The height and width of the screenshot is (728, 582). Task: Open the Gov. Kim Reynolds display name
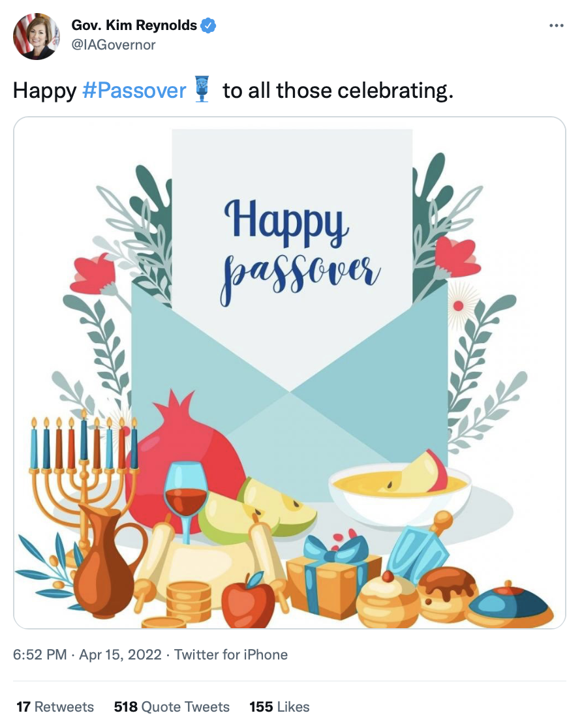point(134,25)
